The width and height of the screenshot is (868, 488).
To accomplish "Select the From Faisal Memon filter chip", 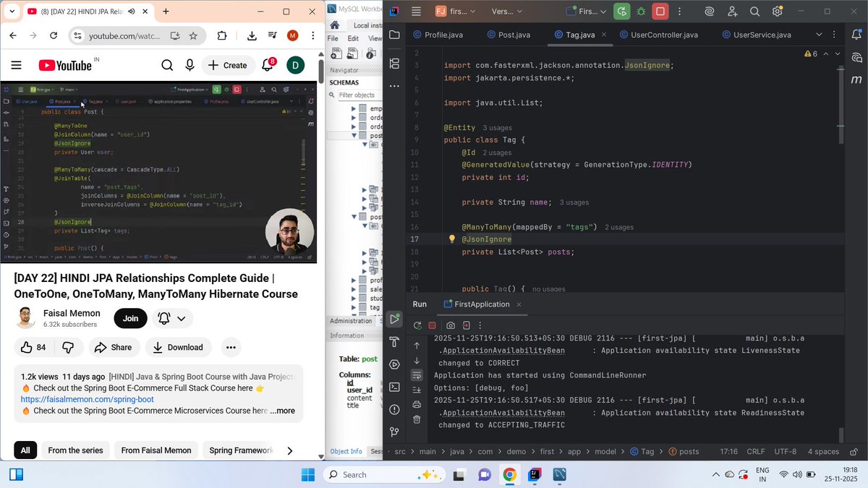I will (x=156, y=450).
